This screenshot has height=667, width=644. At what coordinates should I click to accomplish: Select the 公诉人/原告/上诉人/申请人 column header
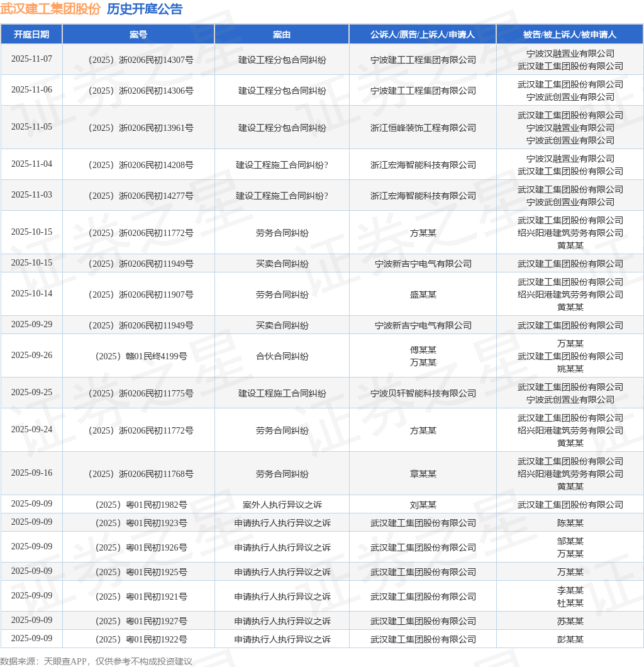click(x=423, y=35)
